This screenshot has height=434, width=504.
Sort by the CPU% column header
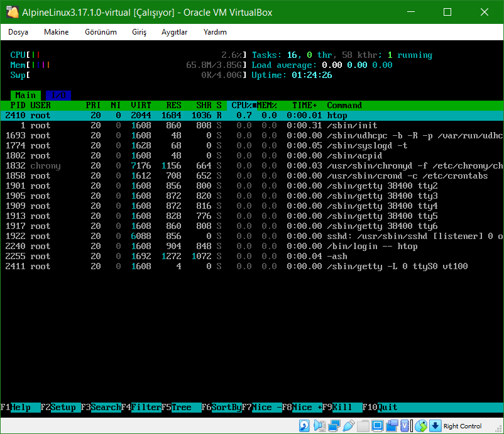[242, 105]
